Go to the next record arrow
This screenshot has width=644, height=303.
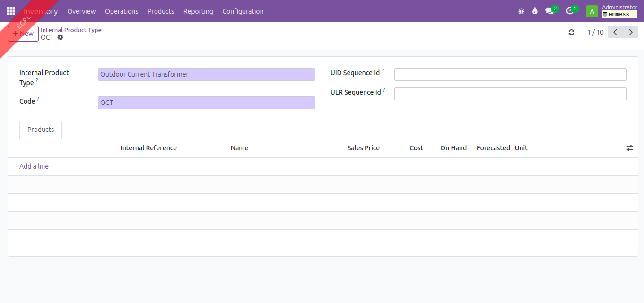630,32
